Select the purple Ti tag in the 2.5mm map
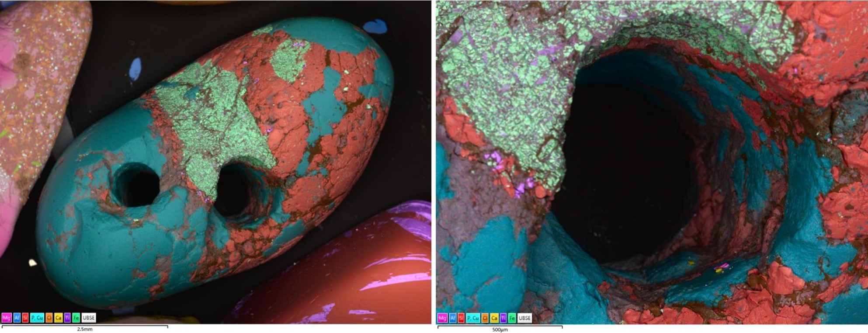The width and height of the screenshot is (868, 333). pyautogui.click(x=68, y=318)
